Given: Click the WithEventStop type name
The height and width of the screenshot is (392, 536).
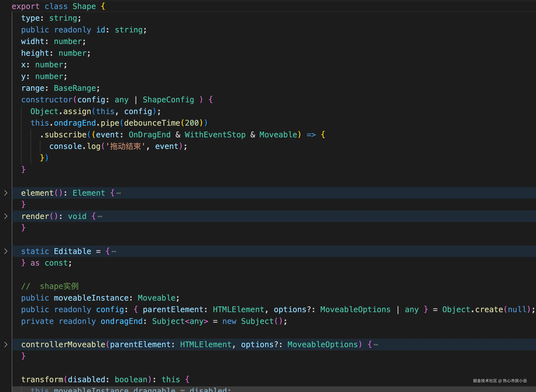Looking at the screenshot, I should click(215, 134).
